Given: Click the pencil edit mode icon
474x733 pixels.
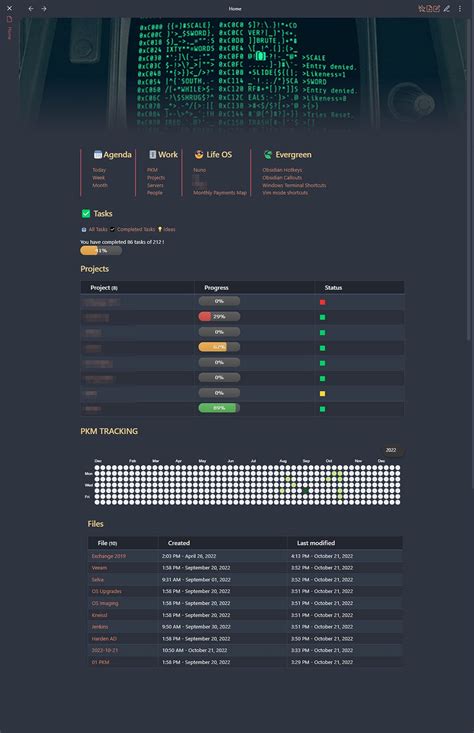Looking at the screenshot, I should click(x=447, y=8).
